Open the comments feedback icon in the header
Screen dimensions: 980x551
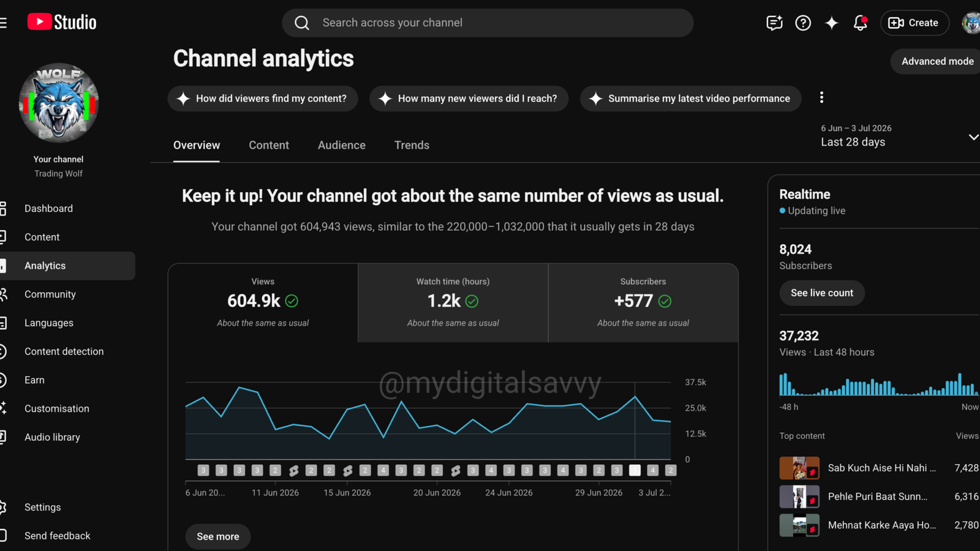point(774,23)
